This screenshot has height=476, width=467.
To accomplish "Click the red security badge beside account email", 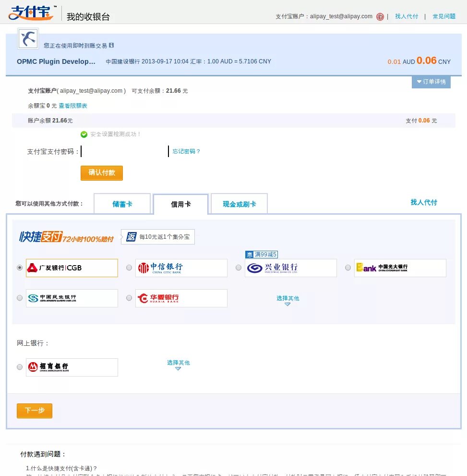I will pos(380,17).
